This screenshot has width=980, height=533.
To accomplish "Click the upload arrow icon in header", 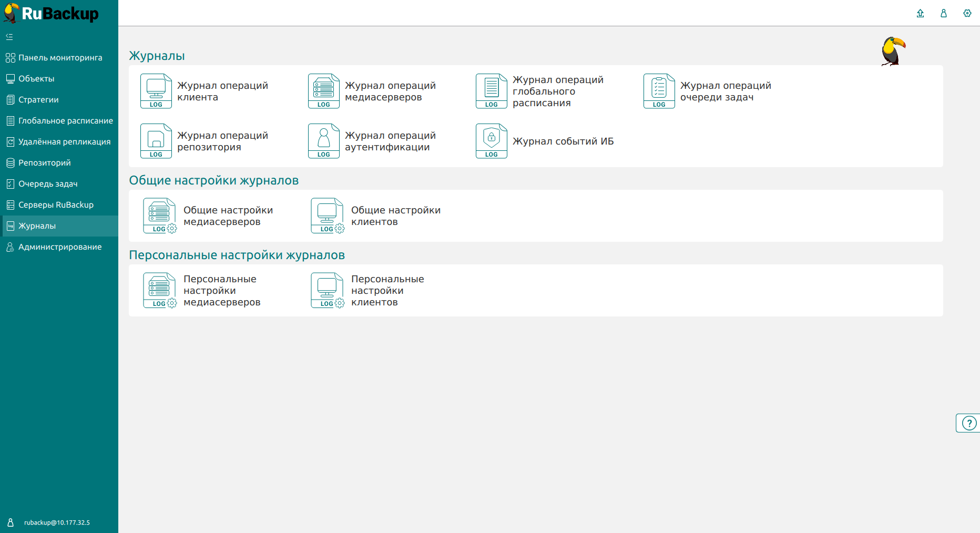I will tap(920, 13).
